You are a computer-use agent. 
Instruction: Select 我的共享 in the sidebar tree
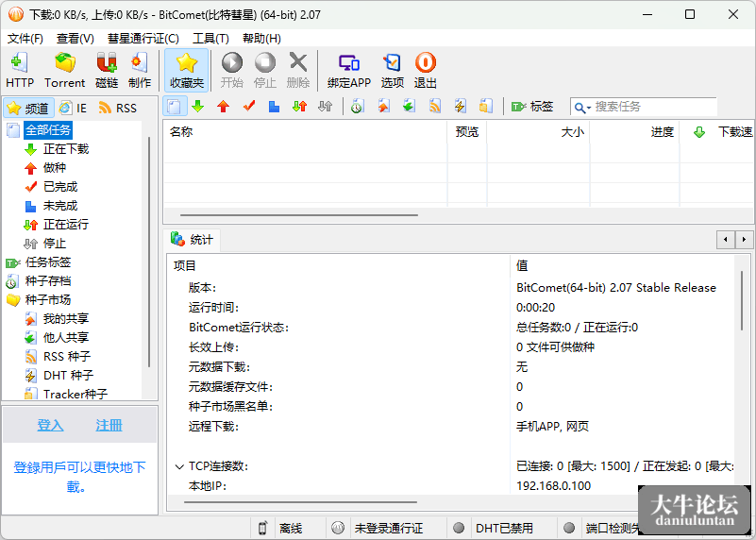pos(66,319)
